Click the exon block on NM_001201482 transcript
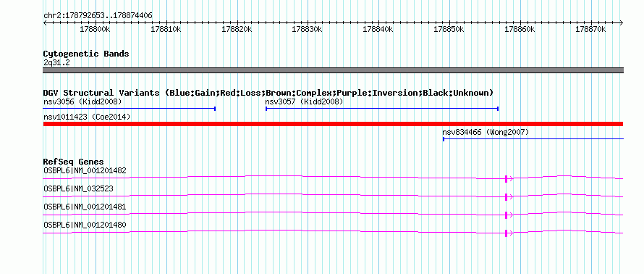 pos(507,178)
